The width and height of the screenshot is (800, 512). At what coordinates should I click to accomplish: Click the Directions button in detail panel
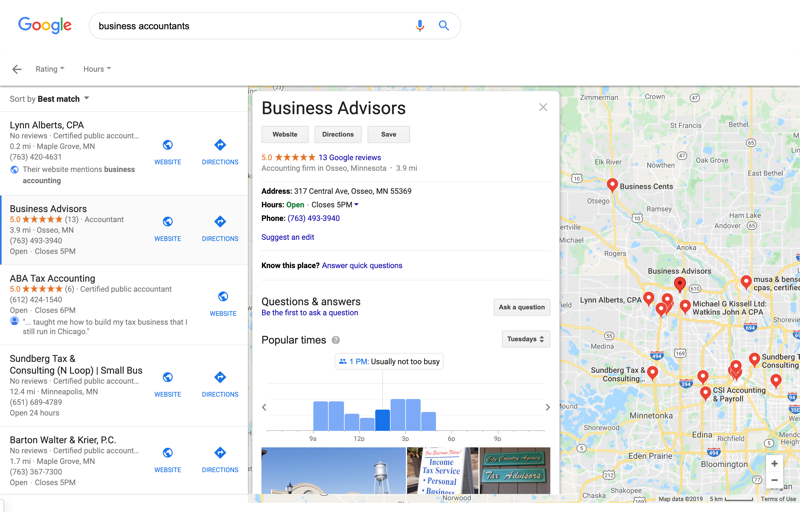338,134
